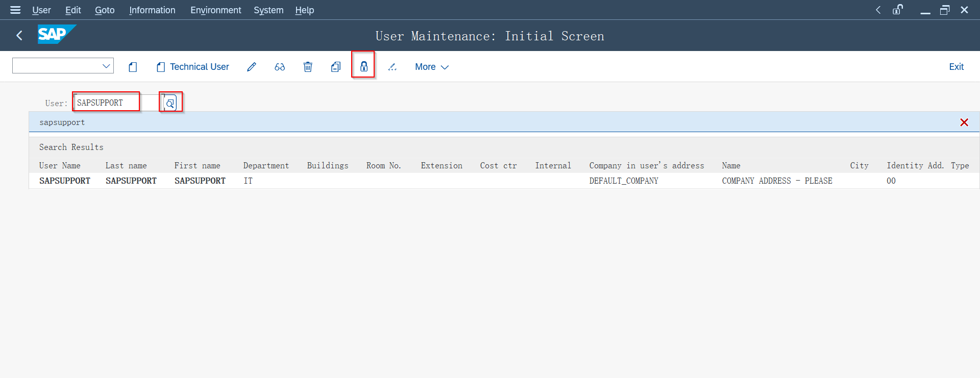Open the search help beside User field
Viewport: 980px width, 378px height.
click(x=170, y=103)
